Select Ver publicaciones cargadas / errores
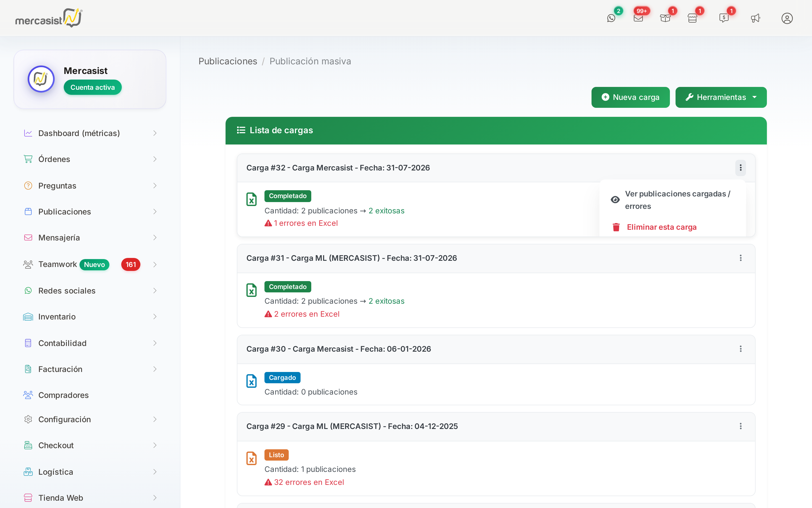812x508 pixels. tap(672, 200)
